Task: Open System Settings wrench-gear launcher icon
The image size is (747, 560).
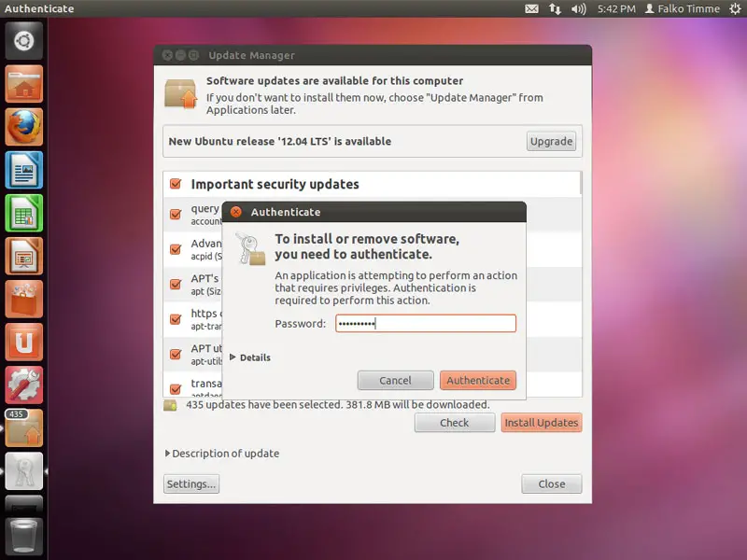Action: tap(24, 385)
